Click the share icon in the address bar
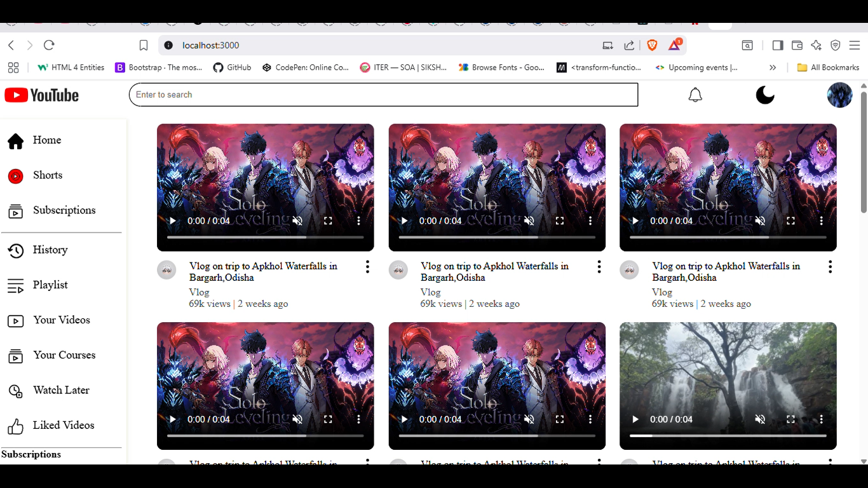This screenshot has width=868, height=488. [629, 45]
